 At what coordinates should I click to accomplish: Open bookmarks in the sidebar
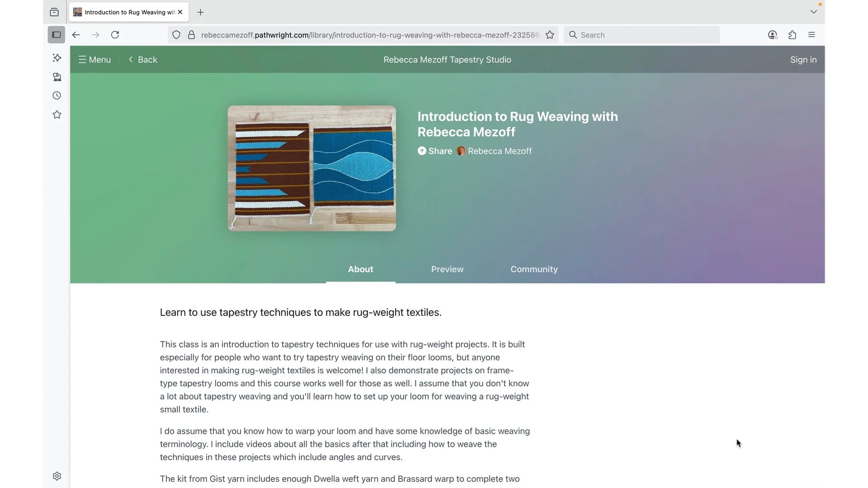pyautogui.click(x=57, y=115)
